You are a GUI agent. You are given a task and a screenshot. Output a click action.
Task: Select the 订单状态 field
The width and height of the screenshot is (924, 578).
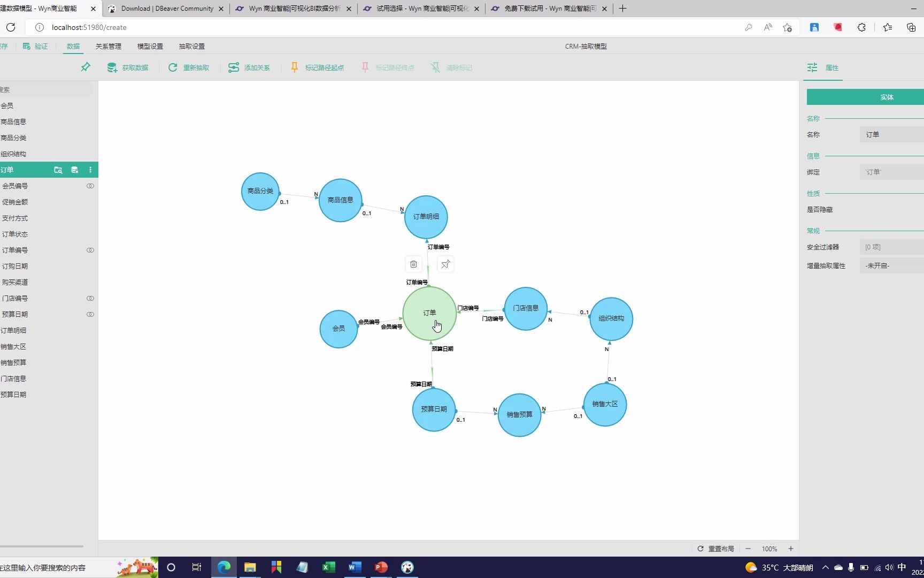(49, 234)
